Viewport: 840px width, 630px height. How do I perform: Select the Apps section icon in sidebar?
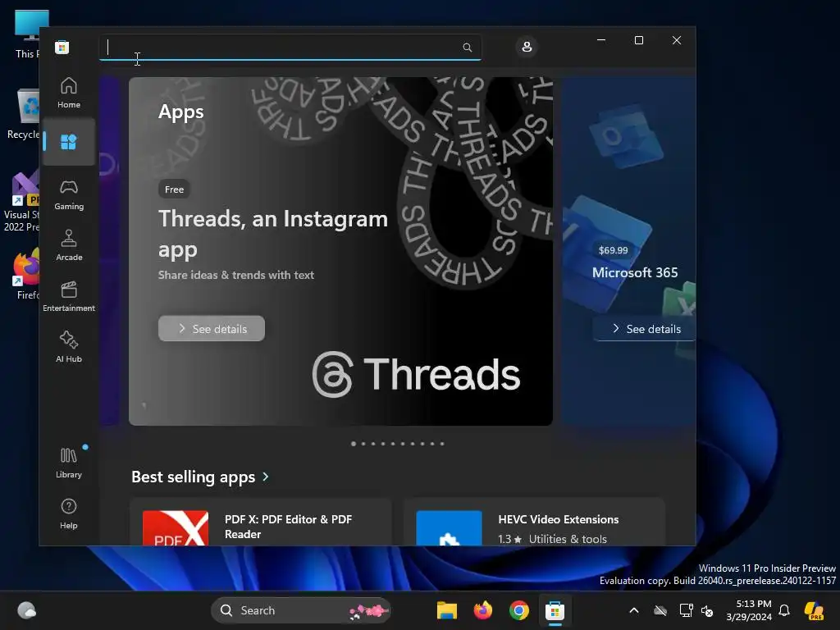click(69, 142)
